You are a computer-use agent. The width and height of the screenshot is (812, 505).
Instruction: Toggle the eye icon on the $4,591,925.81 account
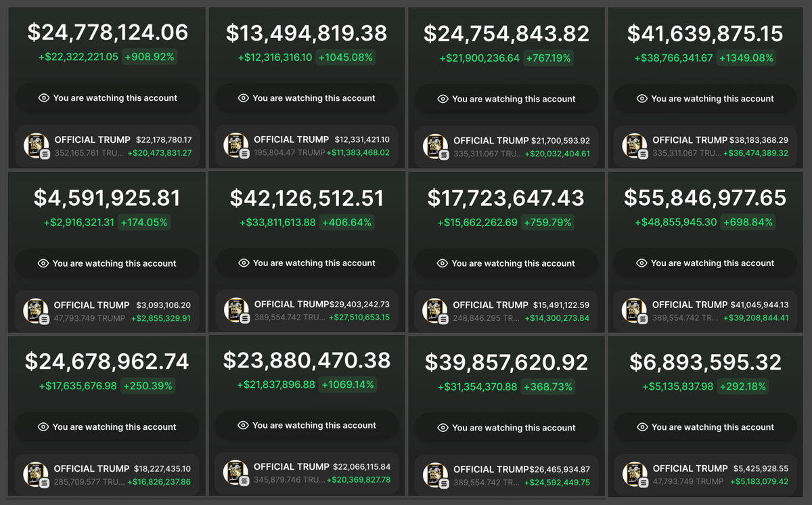(44, 263)
